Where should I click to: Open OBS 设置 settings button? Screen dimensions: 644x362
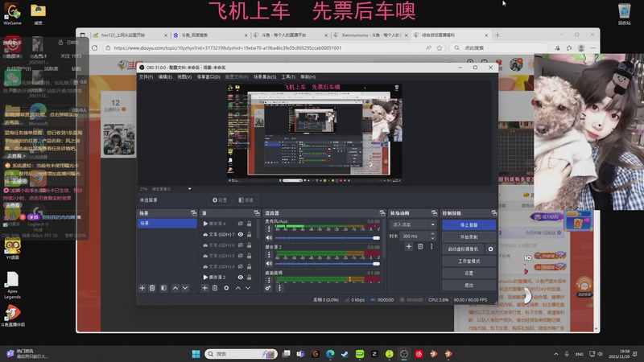[469, 273]
